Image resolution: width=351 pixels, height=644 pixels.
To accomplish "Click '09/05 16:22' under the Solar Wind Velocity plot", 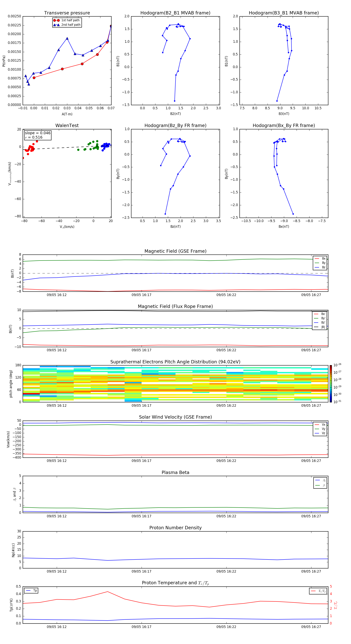I will click(226, 461).
